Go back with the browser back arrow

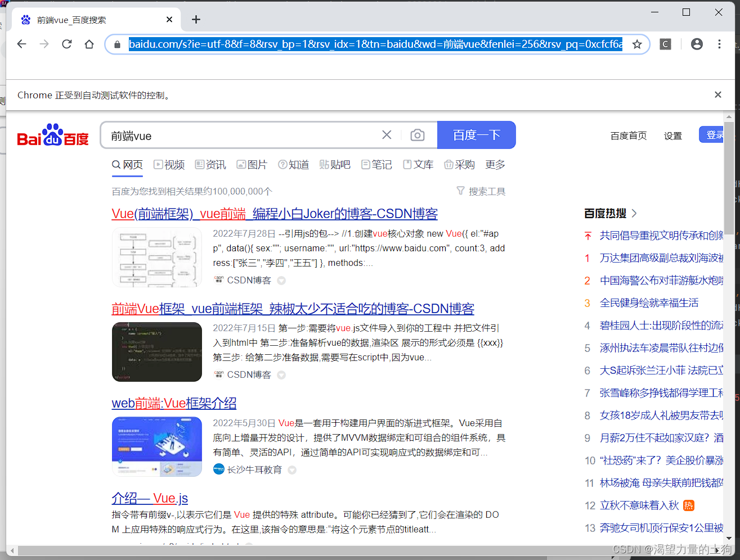(x=22, y=44)
